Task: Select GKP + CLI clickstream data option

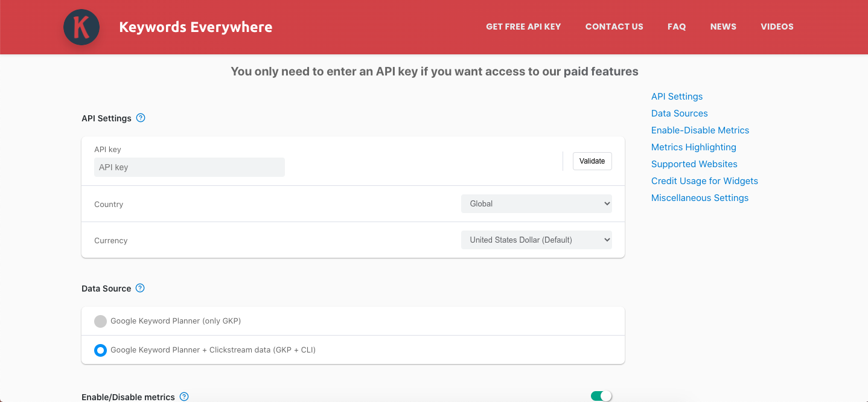Action: [100, 350]
